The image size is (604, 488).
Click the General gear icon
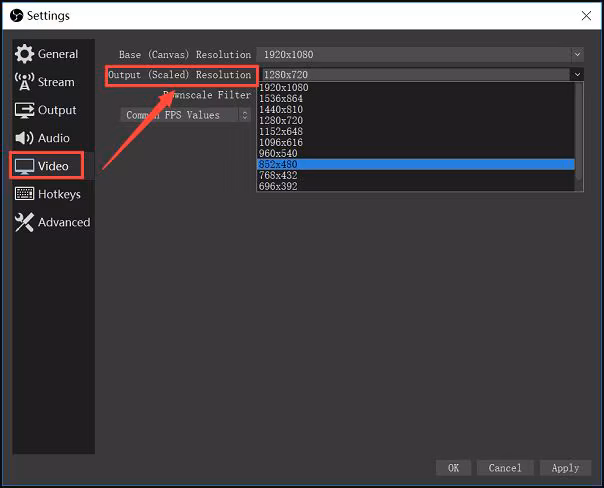pos(24,54)
